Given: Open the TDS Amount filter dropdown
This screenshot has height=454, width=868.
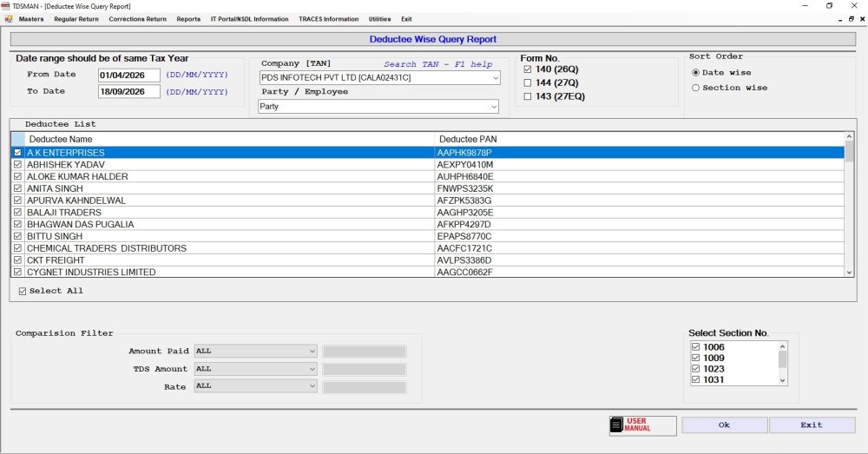Looking at the screenshot, I should pyautogui.click(x=312, y=369).
